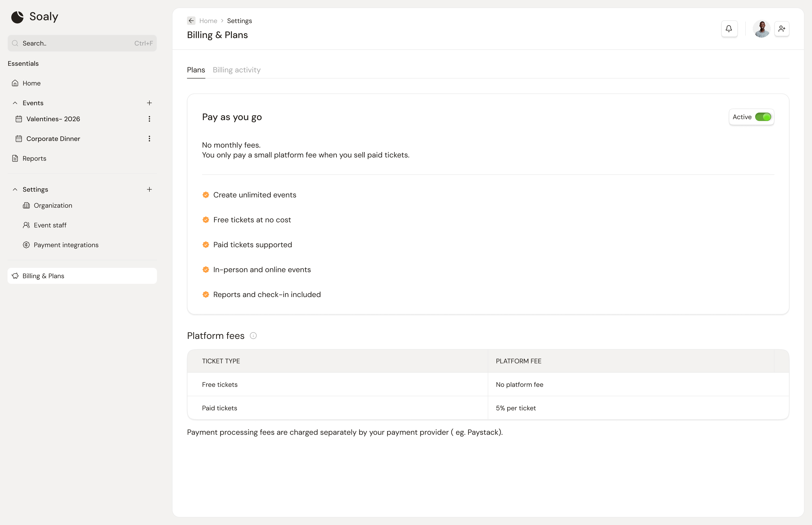Image resolution: width=812 pixels, height=525 pixels.
Task: Click calendar icon beside Valentines- 2026
Action: [x=19, y=119]
